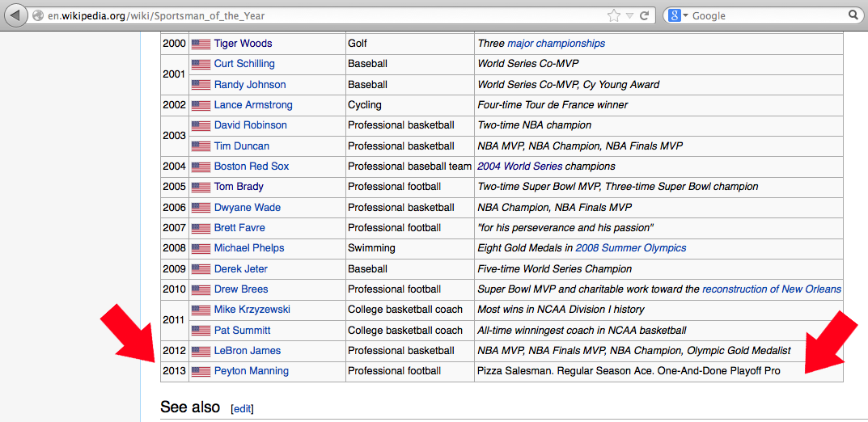Select the 'Four-time Tour de France winner' cell
The image size is (868, 422).
[x=658, y=105]
